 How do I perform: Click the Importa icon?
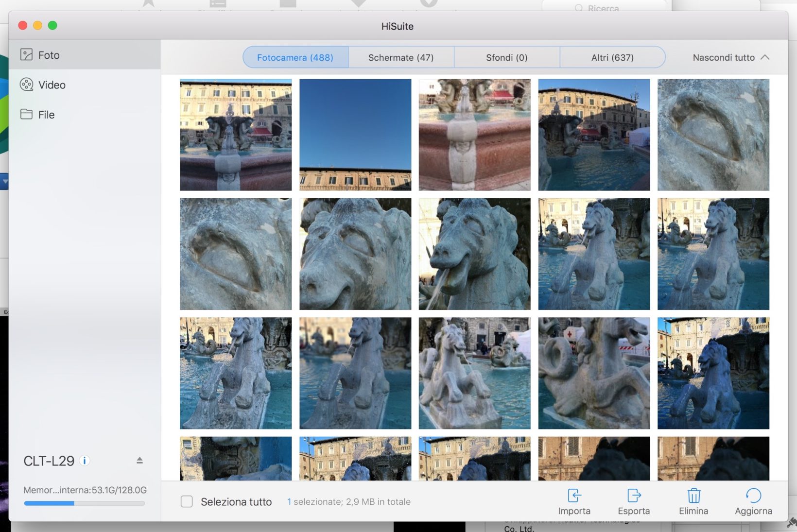coord(574,496)
